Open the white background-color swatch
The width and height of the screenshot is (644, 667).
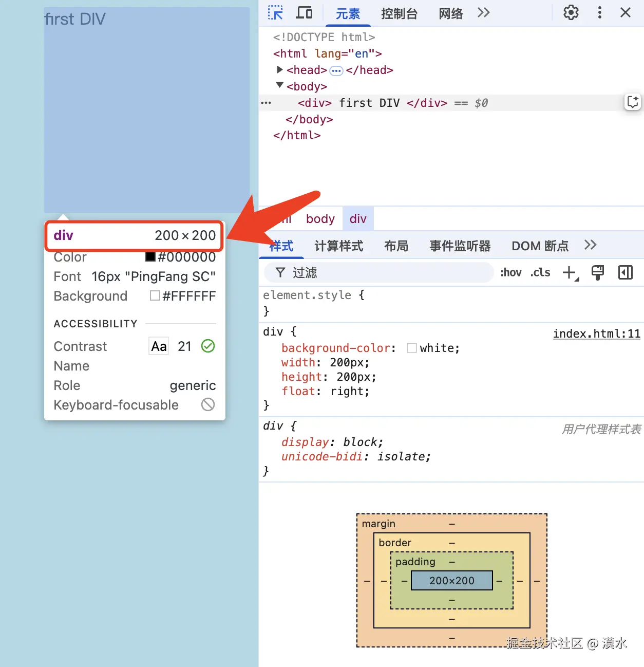click(x=411, y=348)
